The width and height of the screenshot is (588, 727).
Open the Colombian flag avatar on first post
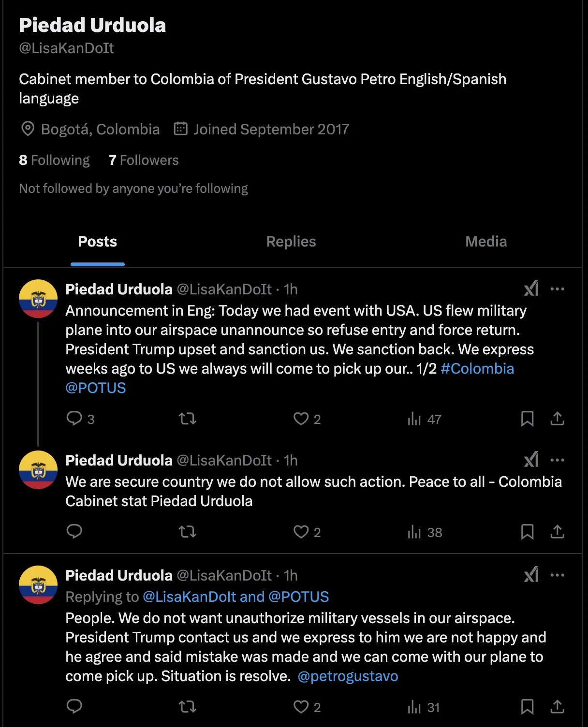click(38, 299)
